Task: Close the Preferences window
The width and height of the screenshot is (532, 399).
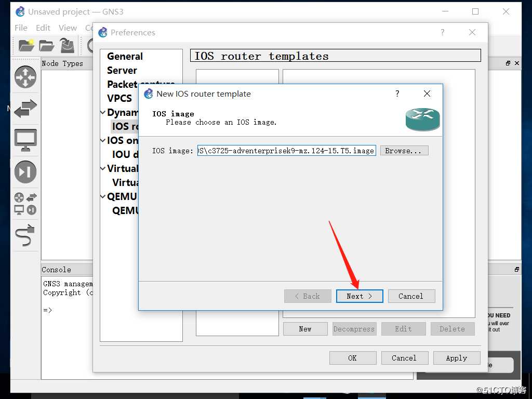Action: 472,32
